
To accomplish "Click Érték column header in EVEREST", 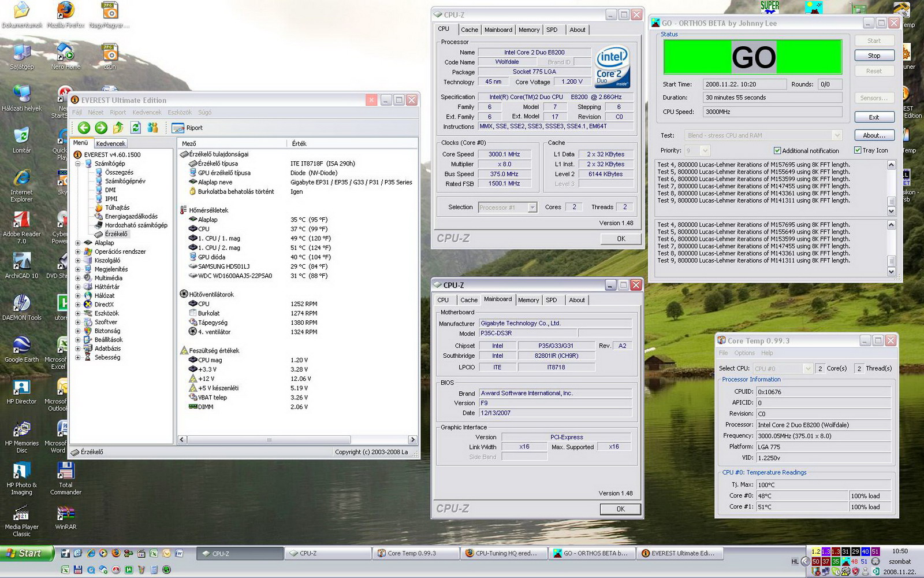I will coord(352,143).
